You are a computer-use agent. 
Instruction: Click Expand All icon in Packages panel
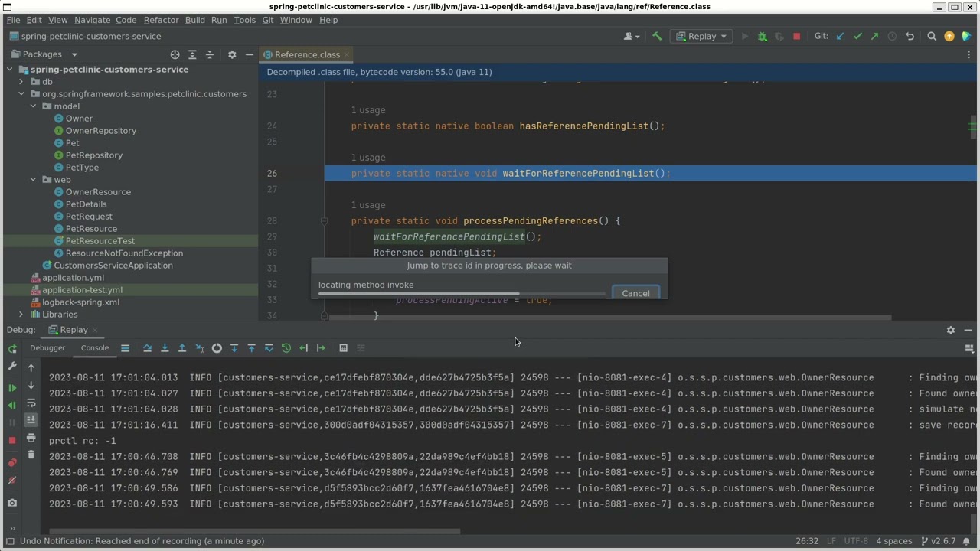pos(192,54)
